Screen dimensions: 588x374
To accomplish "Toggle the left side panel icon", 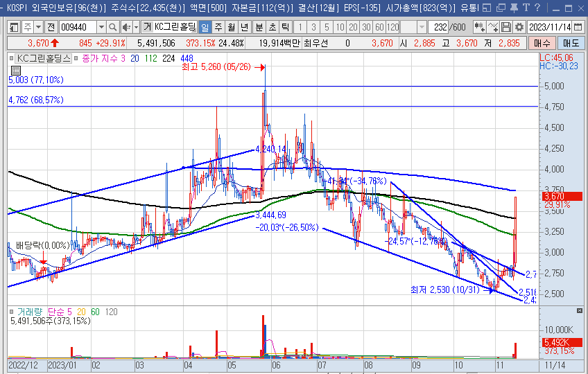I will point(14,27).
